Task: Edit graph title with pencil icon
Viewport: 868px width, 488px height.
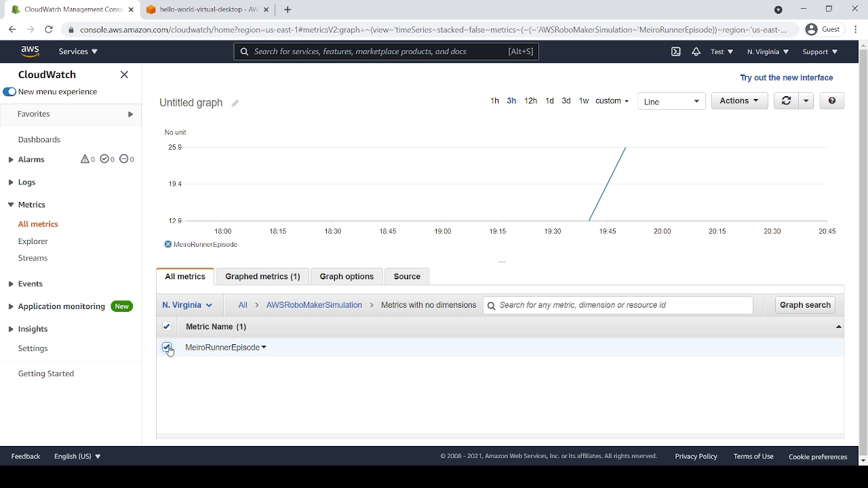Action: click(235, 103)
